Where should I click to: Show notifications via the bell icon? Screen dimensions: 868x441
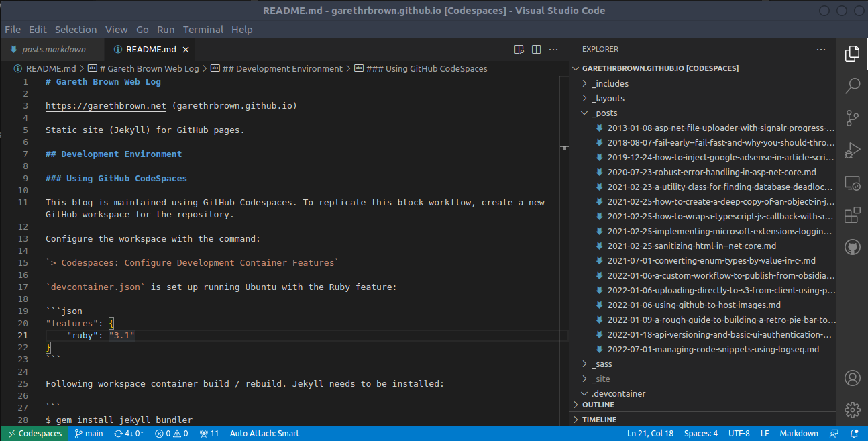pyautogui.click(x=854, y=434)
